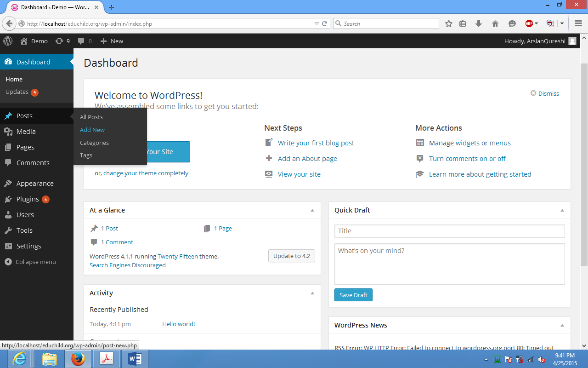Click the user avatar next to Howdy
The height and width of the screenshot is (368, 588).
572,41
